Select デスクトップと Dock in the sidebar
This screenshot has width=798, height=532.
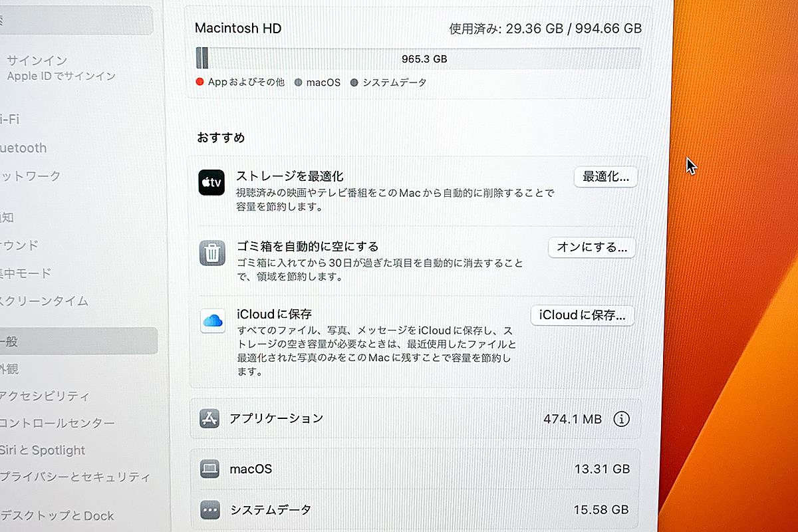[x=57, y=515]
